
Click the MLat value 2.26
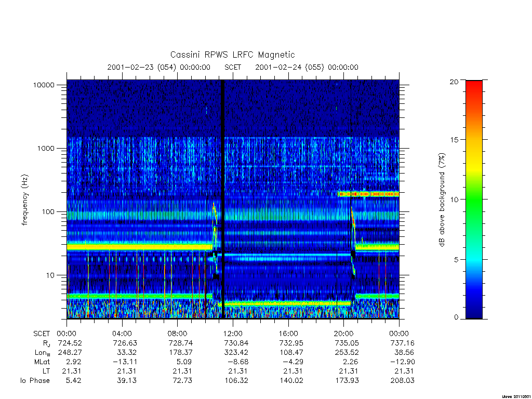[x=351, y=362]
